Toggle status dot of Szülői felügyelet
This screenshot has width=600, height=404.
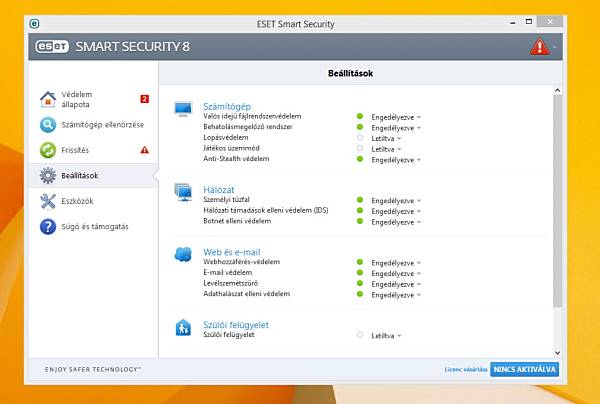point(360,335)
